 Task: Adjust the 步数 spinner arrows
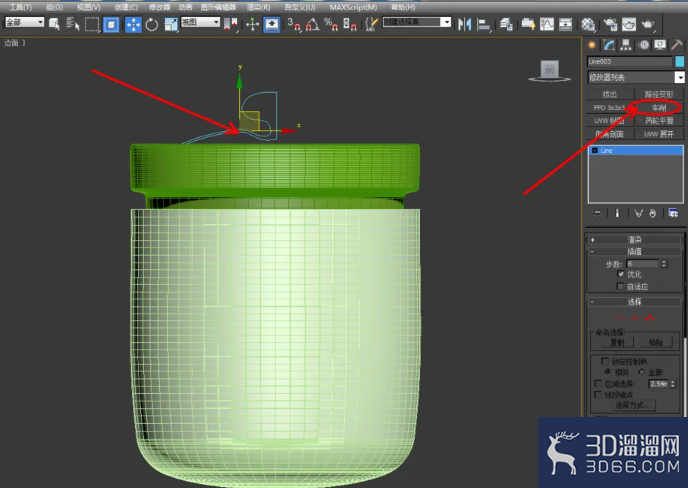[x=664, y=264]
